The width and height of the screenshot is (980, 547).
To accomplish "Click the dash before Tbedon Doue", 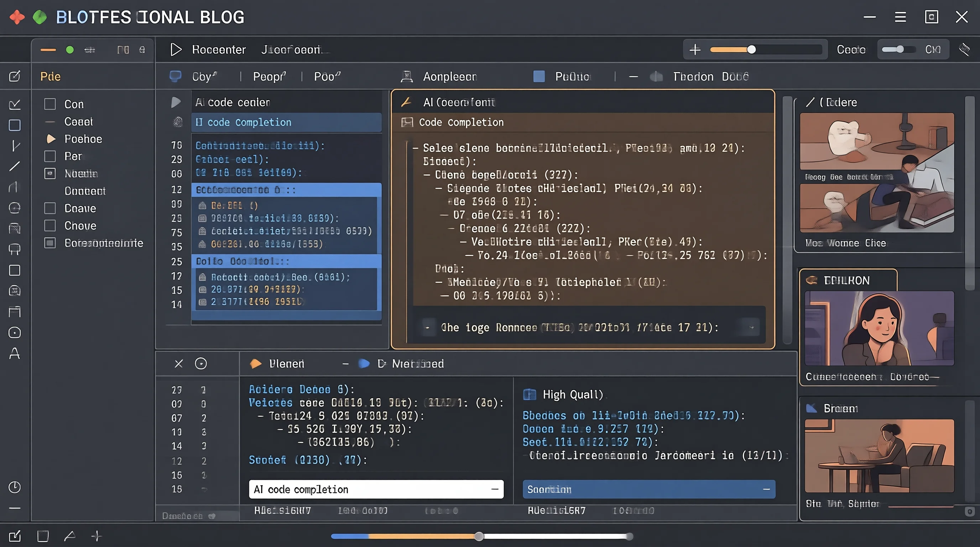I will pos(634,77).
